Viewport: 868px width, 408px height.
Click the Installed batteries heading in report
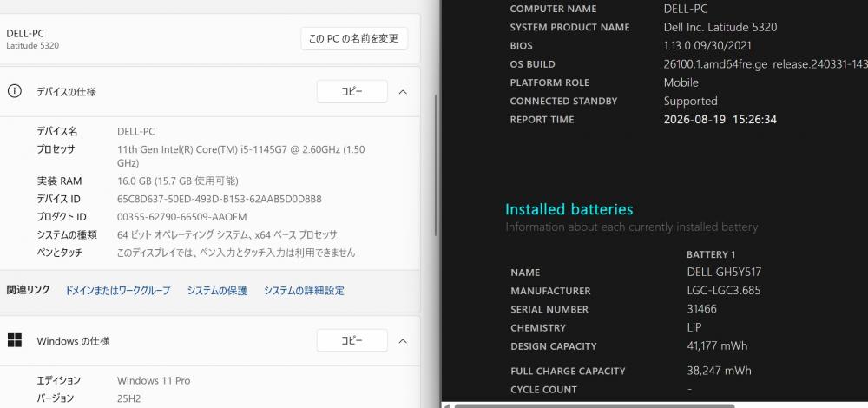pos(569,209)
